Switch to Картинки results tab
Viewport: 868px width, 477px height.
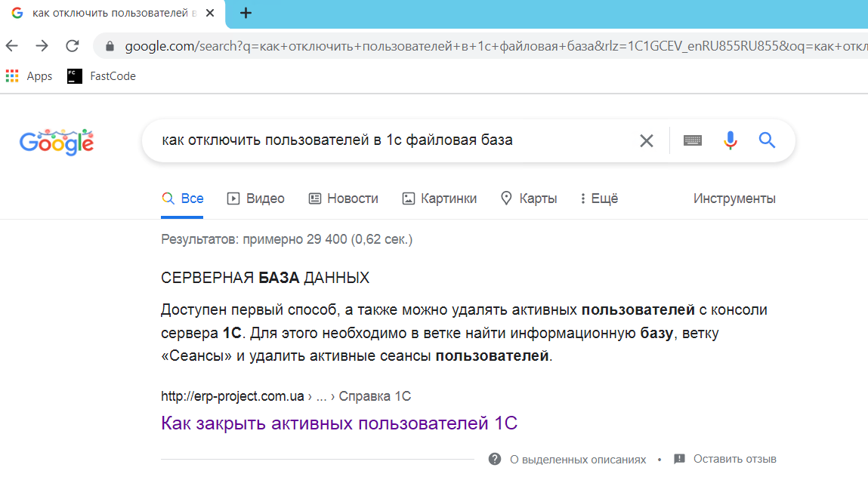[440, 198]
